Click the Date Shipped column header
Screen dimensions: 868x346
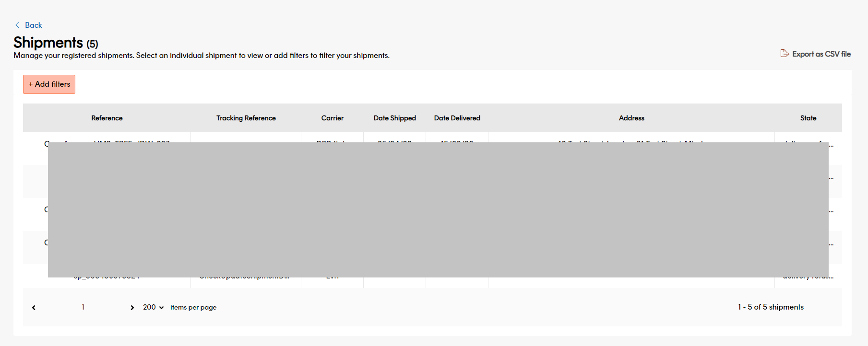tap(394, 118)
